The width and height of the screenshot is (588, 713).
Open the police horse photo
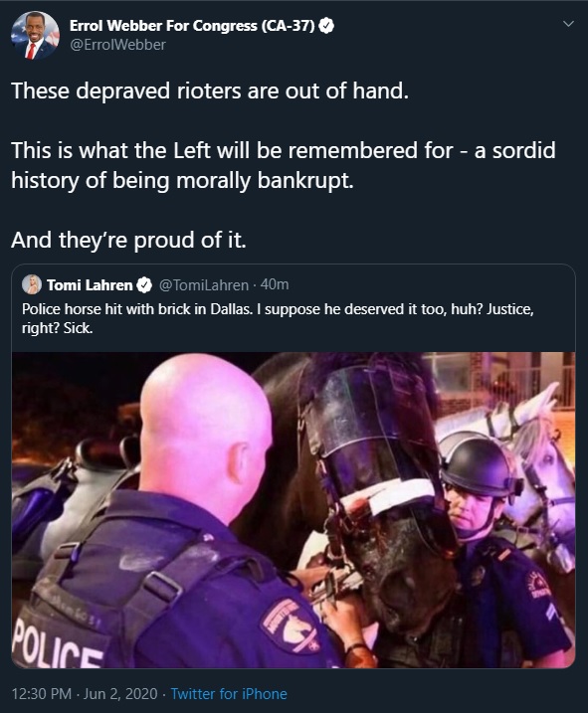click(294, 510)
